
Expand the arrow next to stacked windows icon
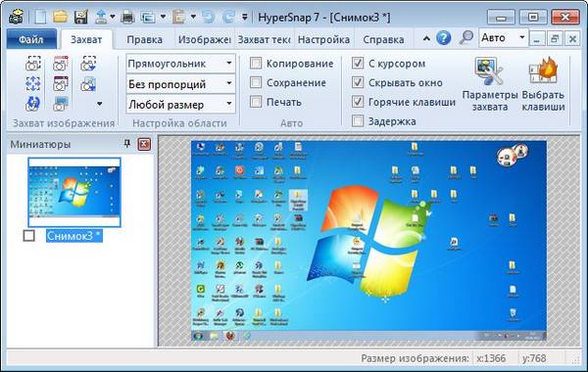pos(163,17)
